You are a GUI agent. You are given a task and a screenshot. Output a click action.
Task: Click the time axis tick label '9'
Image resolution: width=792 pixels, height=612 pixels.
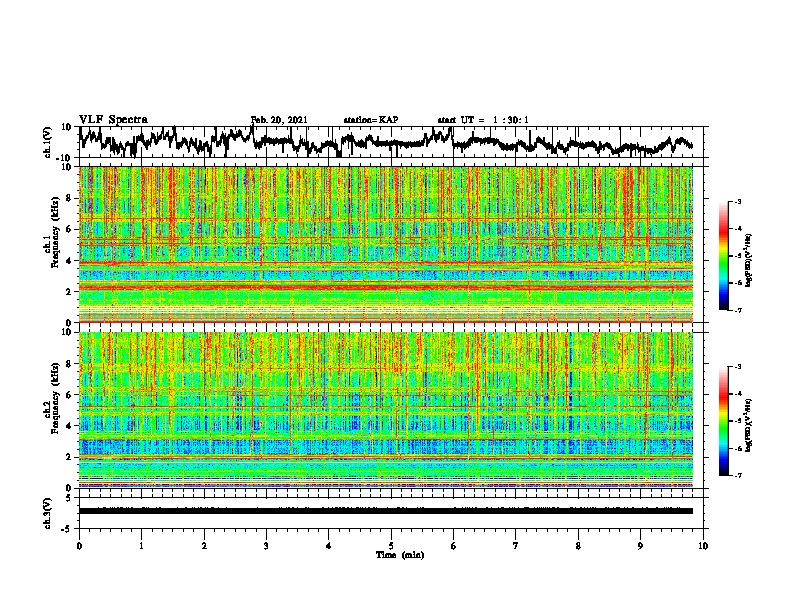[x=640, y=546]
